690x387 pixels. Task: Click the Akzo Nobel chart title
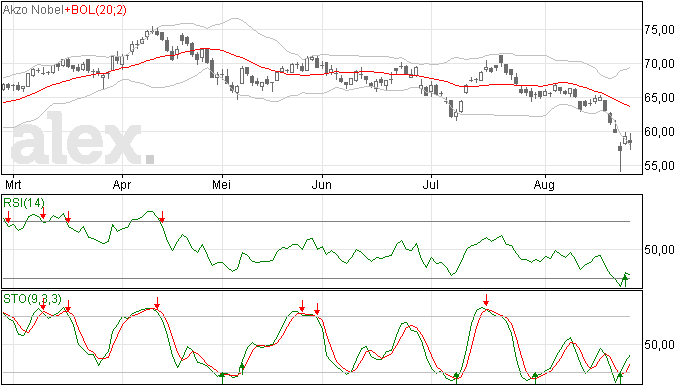pos(33,10)
